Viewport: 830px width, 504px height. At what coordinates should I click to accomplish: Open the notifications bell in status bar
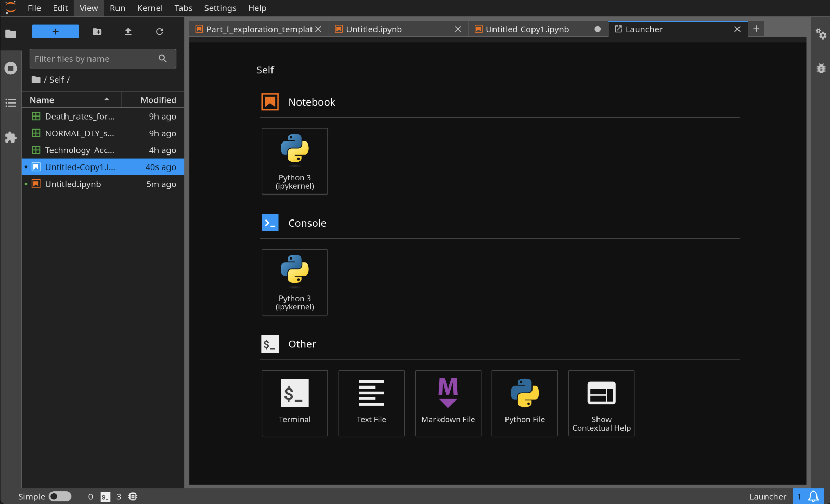[813, 496]
